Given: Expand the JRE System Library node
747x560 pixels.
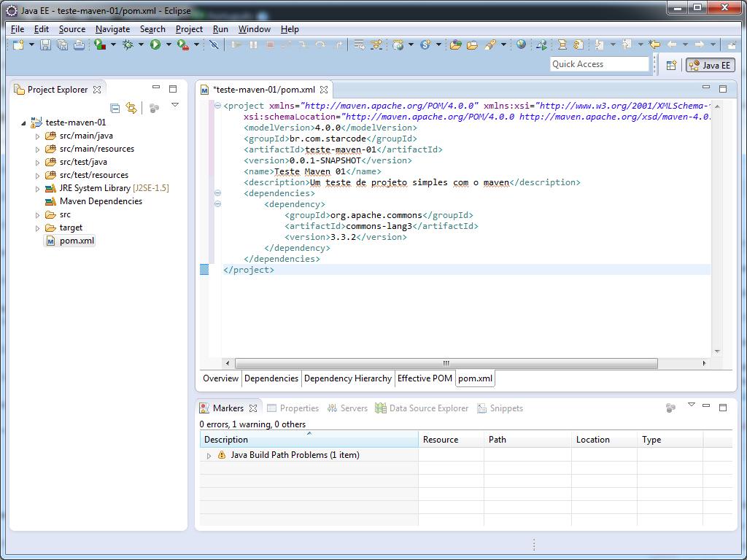Looking at the screenshot, I should (x=38, y=189).
